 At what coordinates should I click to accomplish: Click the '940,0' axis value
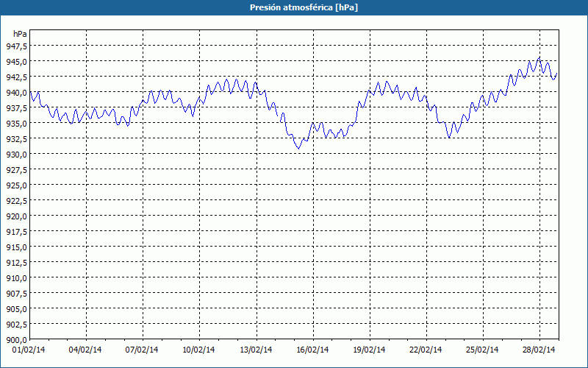(17, 93)
